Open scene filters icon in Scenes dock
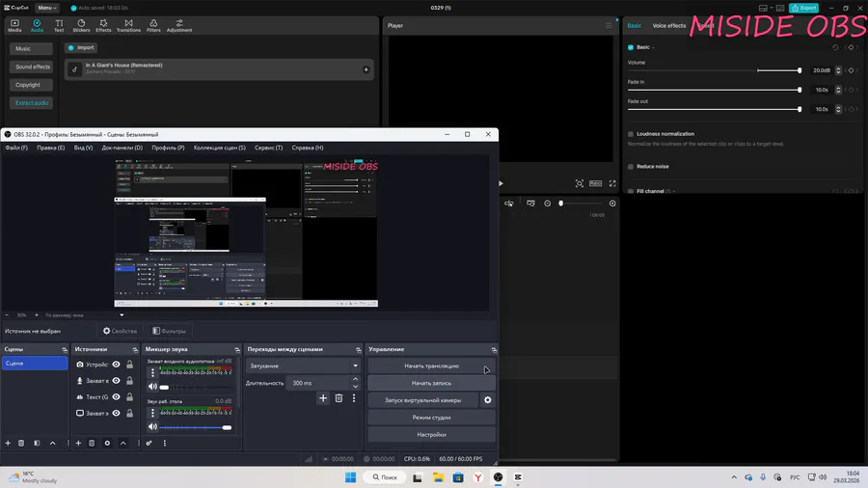 pyautogui.click(x=37, y=444)
